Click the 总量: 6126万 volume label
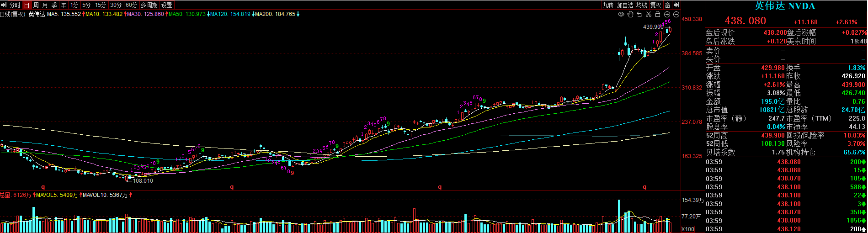 pos(16,195)
